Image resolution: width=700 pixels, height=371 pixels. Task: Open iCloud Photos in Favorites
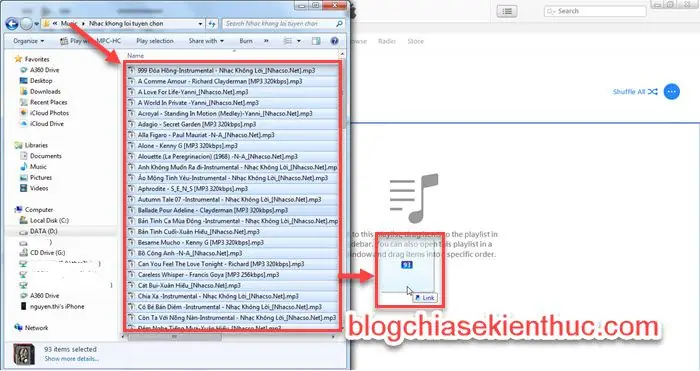[49, 113]
